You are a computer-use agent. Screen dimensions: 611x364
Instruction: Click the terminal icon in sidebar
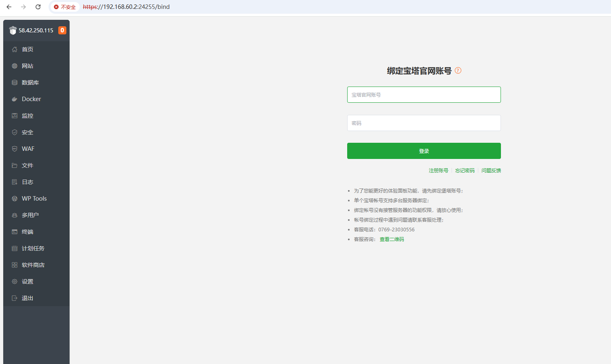pos(15,232)
